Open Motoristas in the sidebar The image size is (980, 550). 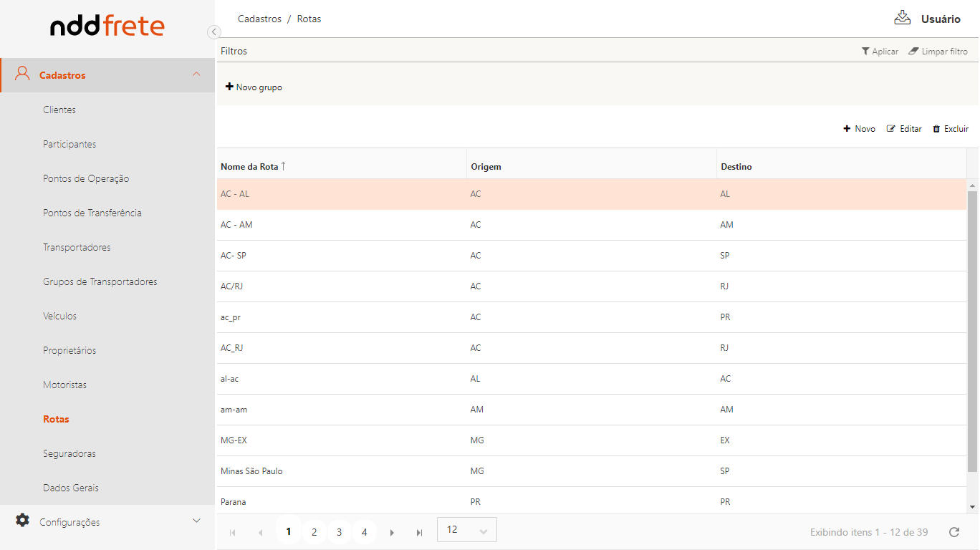64,385
